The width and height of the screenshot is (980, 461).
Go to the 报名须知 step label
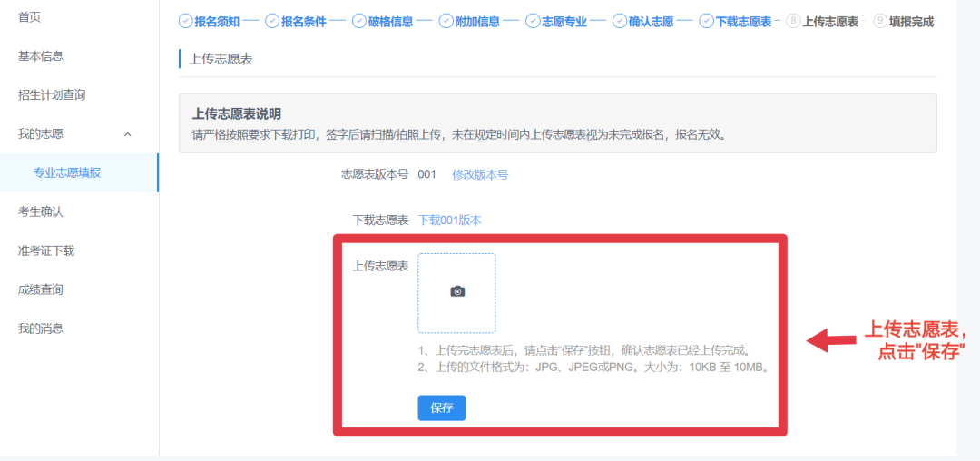(217, 22)
